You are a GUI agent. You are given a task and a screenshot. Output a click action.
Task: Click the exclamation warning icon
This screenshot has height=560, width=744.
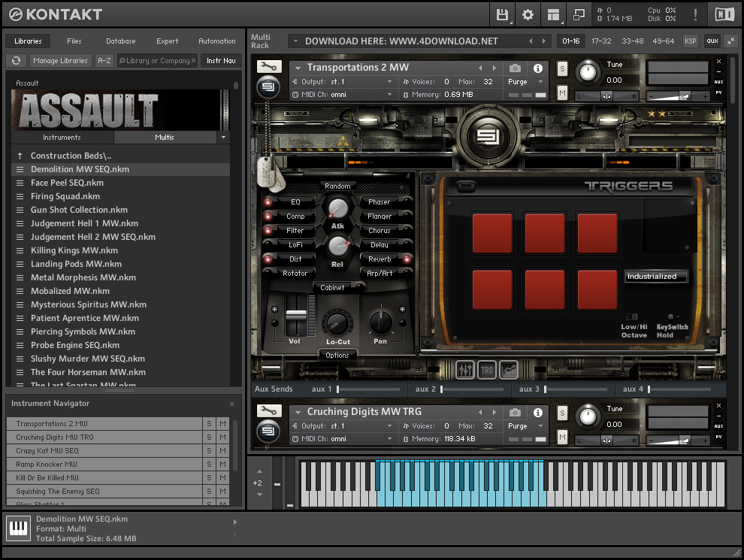695,15
